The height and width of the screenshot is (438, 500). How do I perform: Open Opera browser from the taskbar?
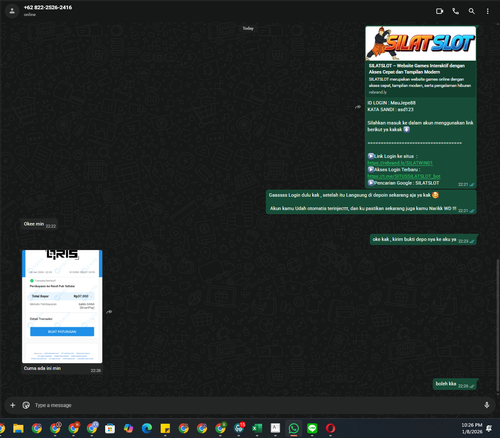click(x=330, y=428)
